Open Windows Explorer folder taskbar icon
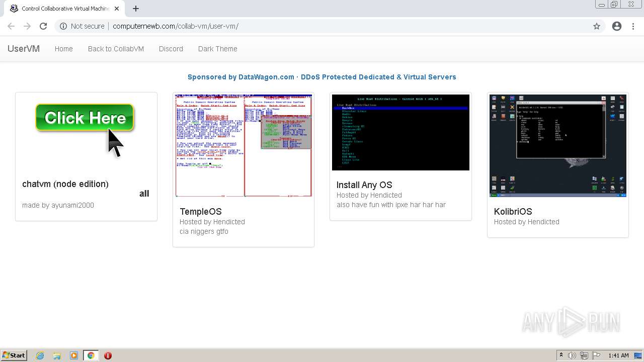 tap(57, 355)
